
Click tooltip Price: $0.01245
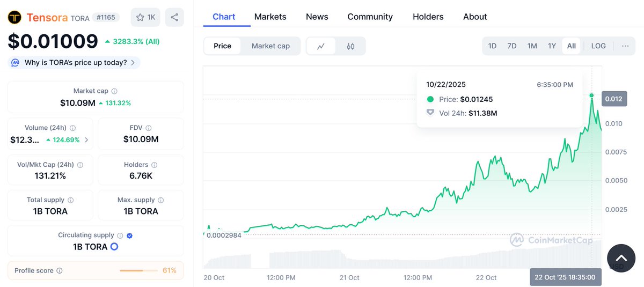point(466,99)
